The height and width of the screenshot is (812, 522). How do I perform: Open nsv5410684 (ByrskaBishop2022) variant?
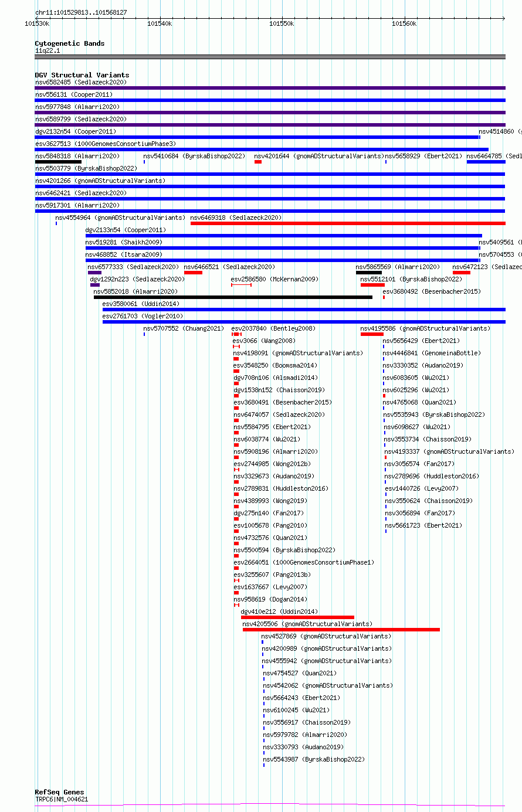click(194, 156)
